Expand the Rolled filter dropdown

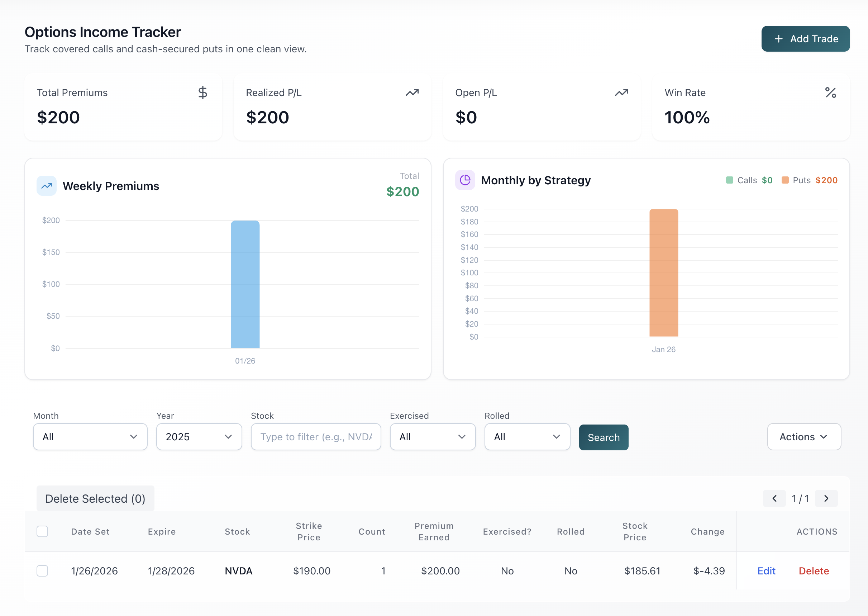coord(527,437)
